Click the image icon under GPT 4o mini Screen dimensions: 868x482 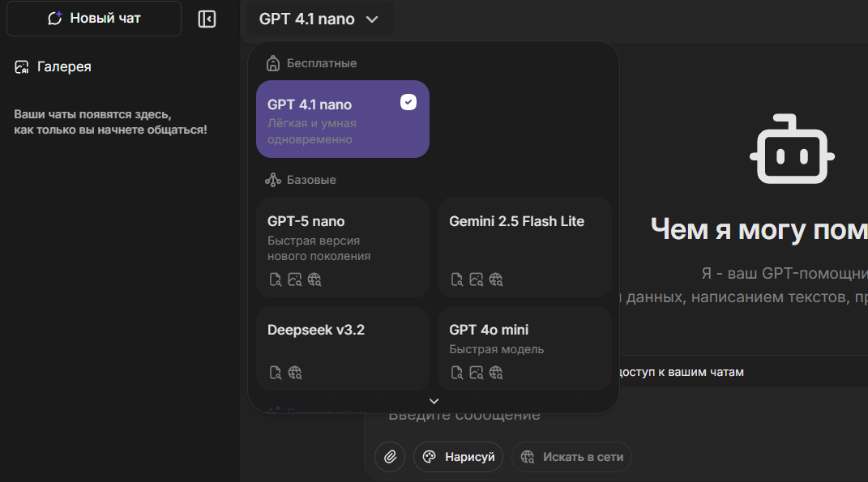[x=477, y=373]
